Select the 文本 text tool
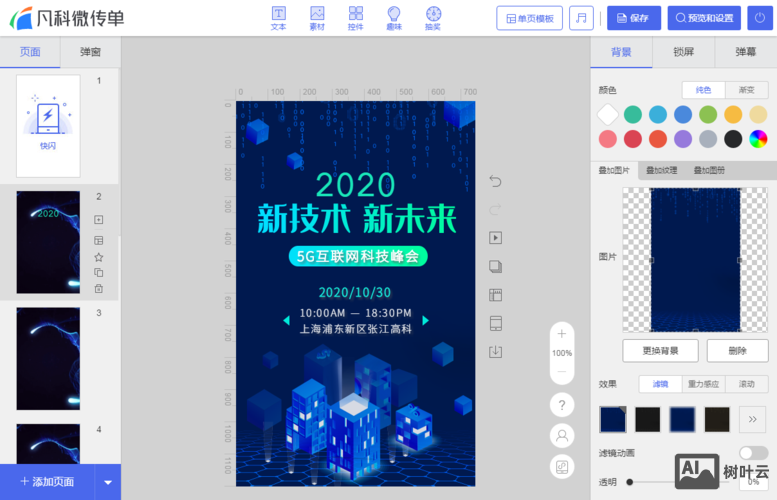The height and width of the screenshot is (500, 777). click(x=278, y=18)
